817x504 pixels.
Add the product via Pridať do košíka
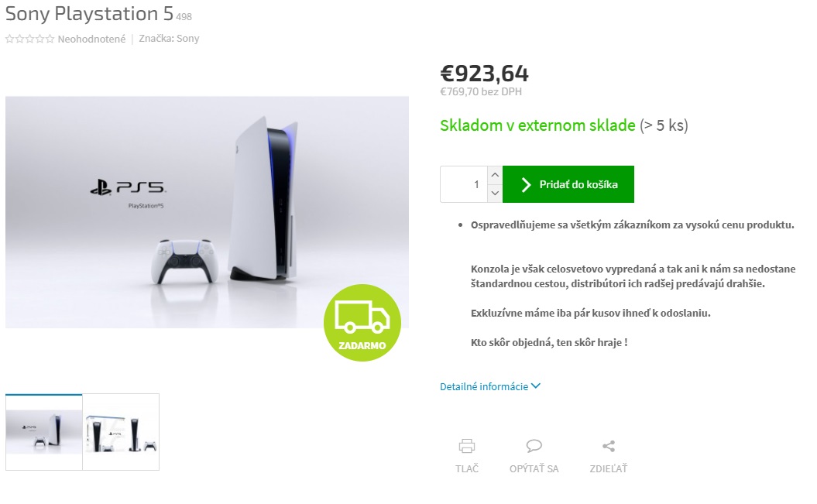click(x=568, y=184)
